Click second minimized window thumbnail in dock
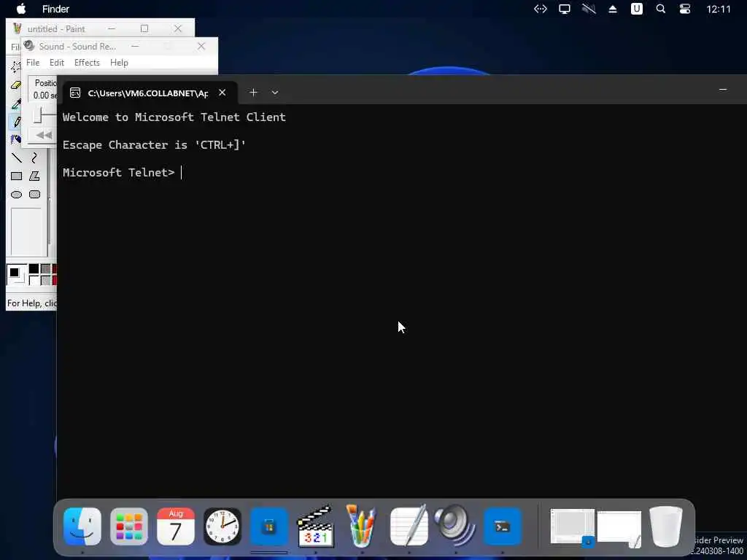The image size is (747, 560). click(x=619, y=529)
